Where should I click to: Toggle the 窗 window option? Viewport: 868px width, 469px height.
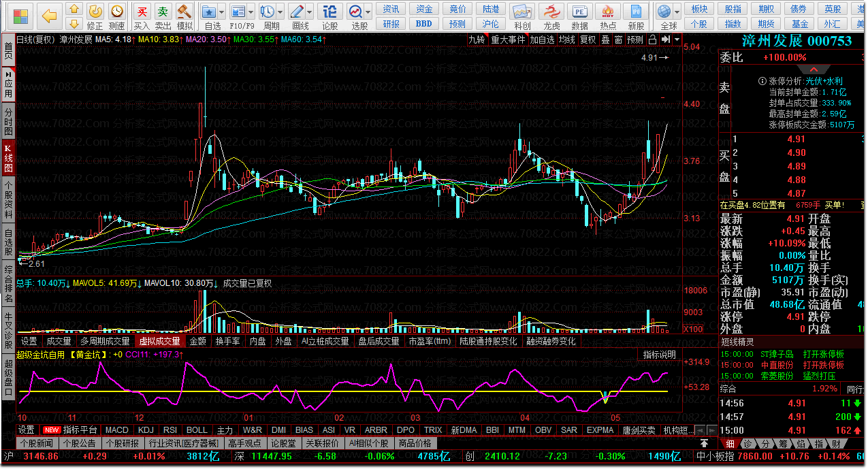[618, 39]
